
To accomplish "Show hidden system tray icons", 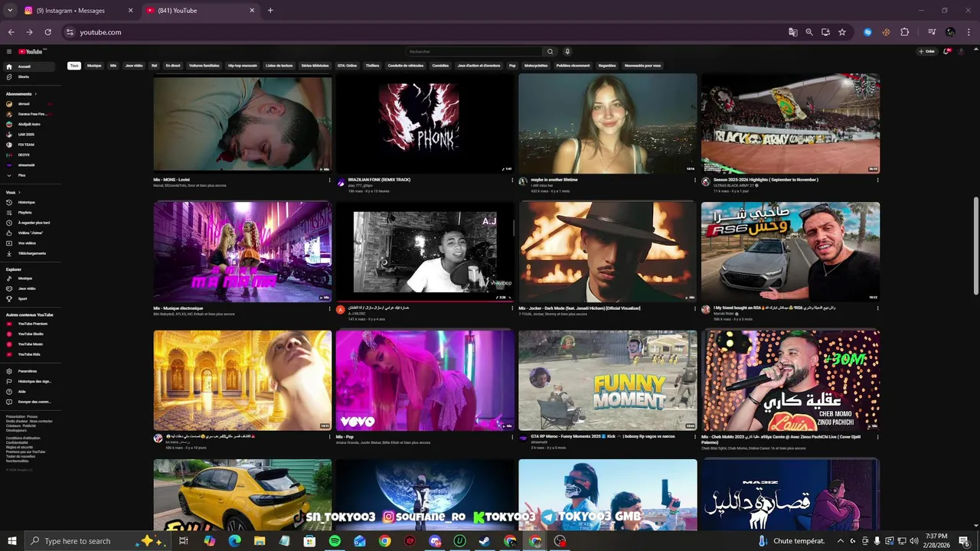I will tap(841, 541).
